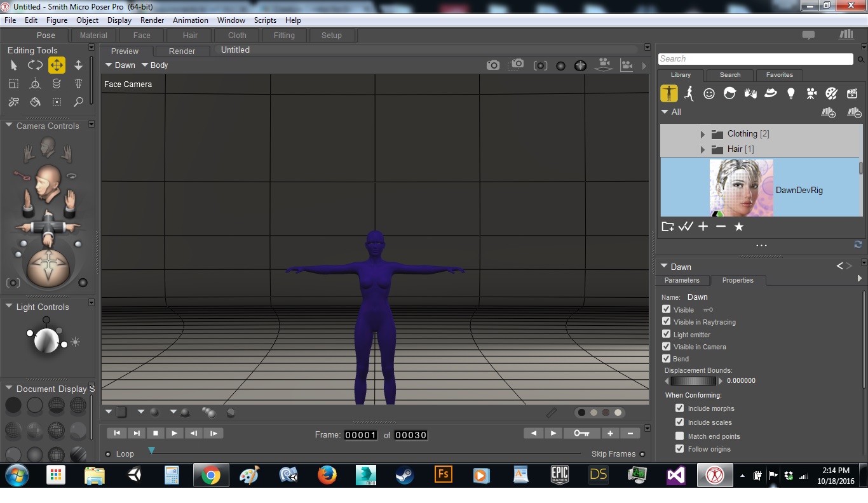
Task: Select the Rotate tool in Editing Tools
Action: tap(35, 65)
